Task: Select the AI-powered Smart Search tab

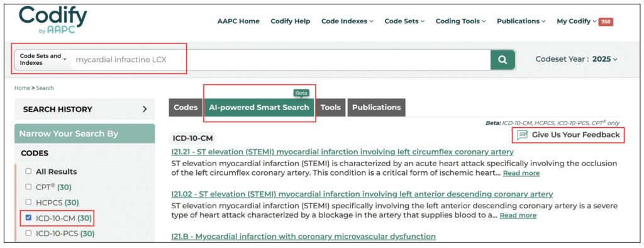Action: click(258, 108)
